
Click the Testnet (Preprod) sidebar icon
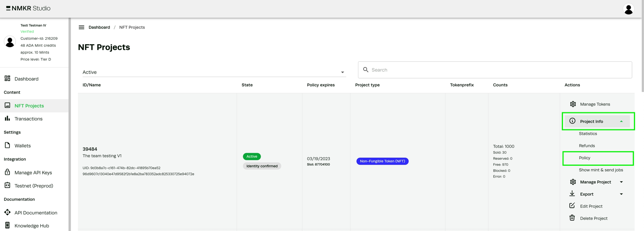click(8, 185)
